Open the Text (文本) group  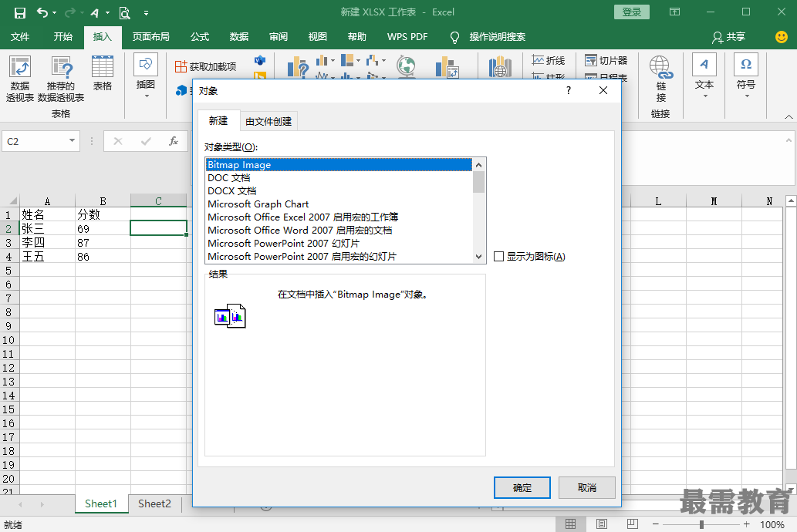tap(704, 76)
